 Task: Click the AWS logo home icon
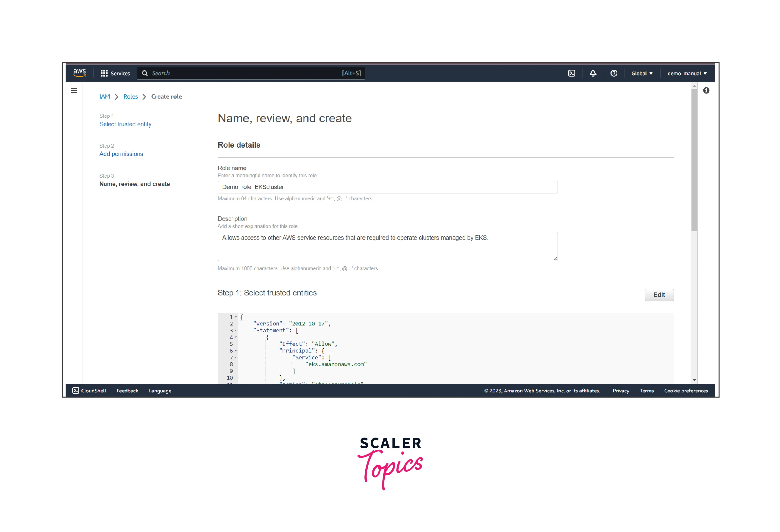tap(80, 73)
